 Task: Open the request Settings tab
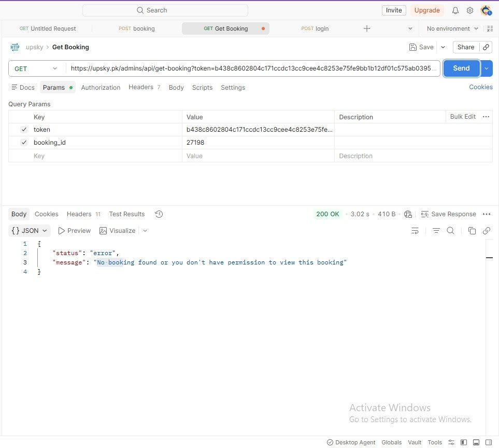[233, 87]
